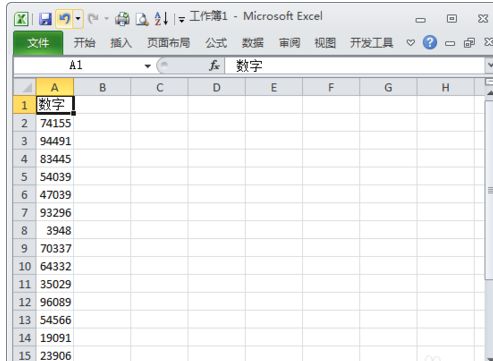Select cell with value 96089
Viewport: 493px width, 361px height.
[x=55, y=302]
